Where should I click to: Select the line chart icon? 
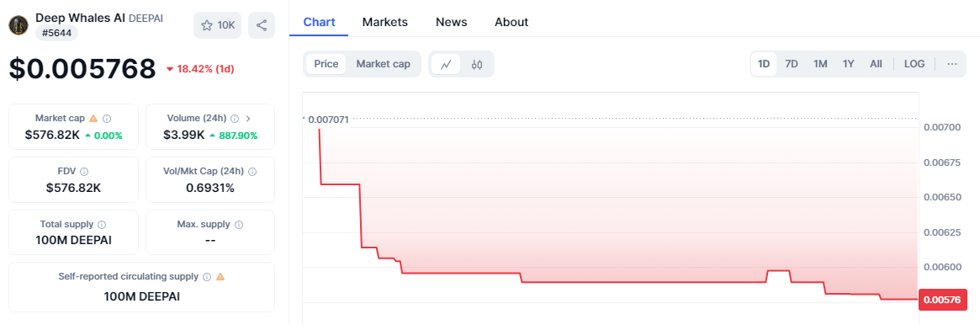click(x=446, y=64)
